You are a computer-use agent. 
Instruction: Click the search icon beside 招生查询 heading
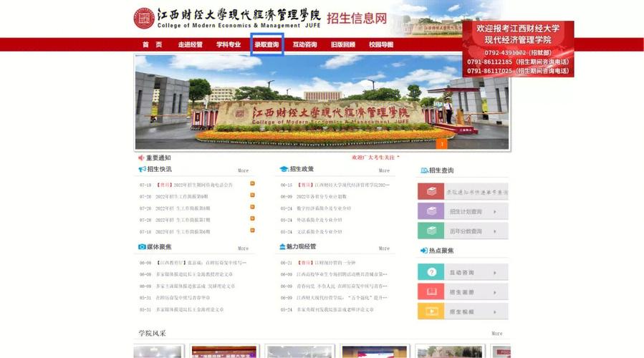coord(424,170)
